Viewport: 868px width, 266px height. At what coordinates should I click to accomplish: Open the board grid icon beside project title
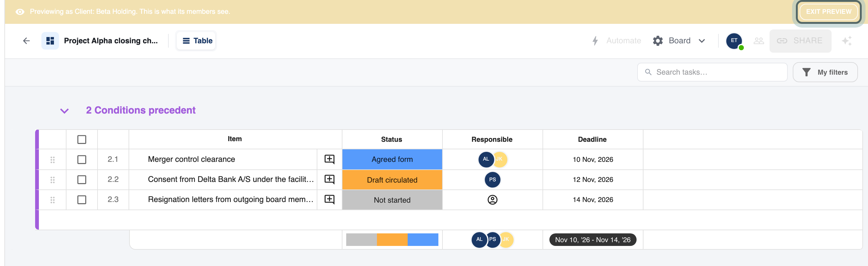pyautogui.click(x=50, y=41)
